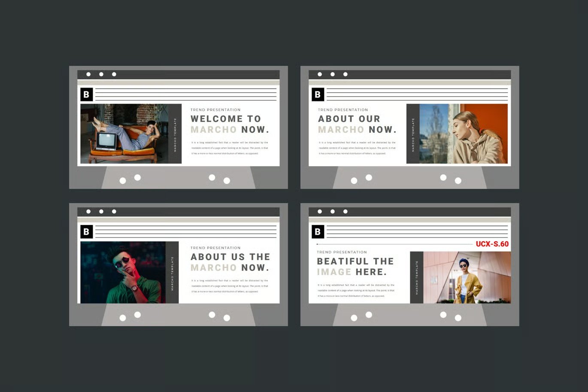Select the B logo on the Beatiful The slide
The height and width of the screenshot is (392, 588).
click(318, 232)
